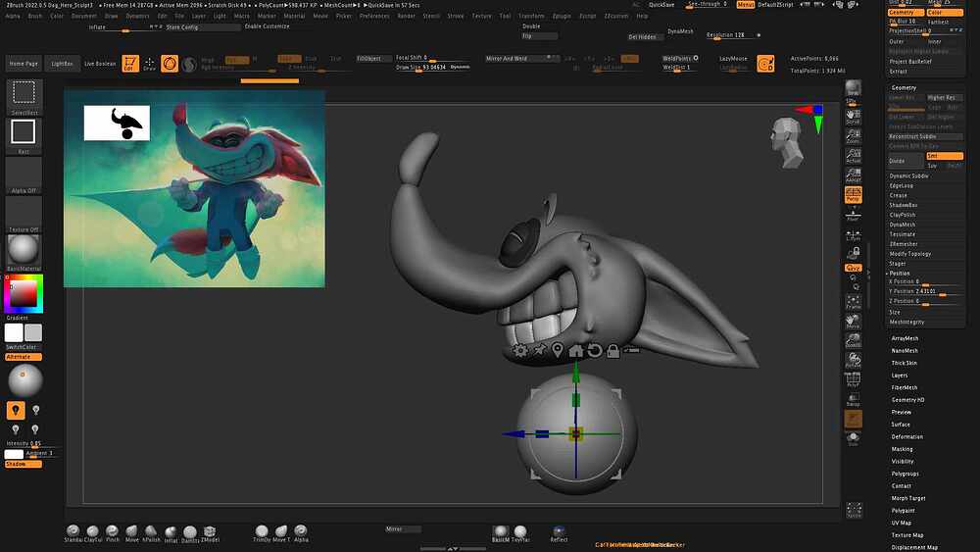The width and height of the screenshot is (980, 552).
Task: Switch to Draw mode icon
Action: [149, 63]
